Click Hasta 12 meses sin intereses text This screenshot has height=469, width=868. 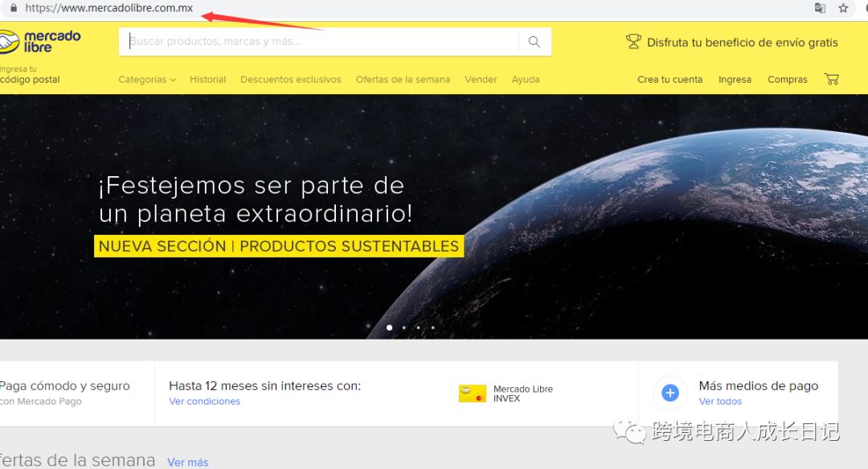(264, 386)
